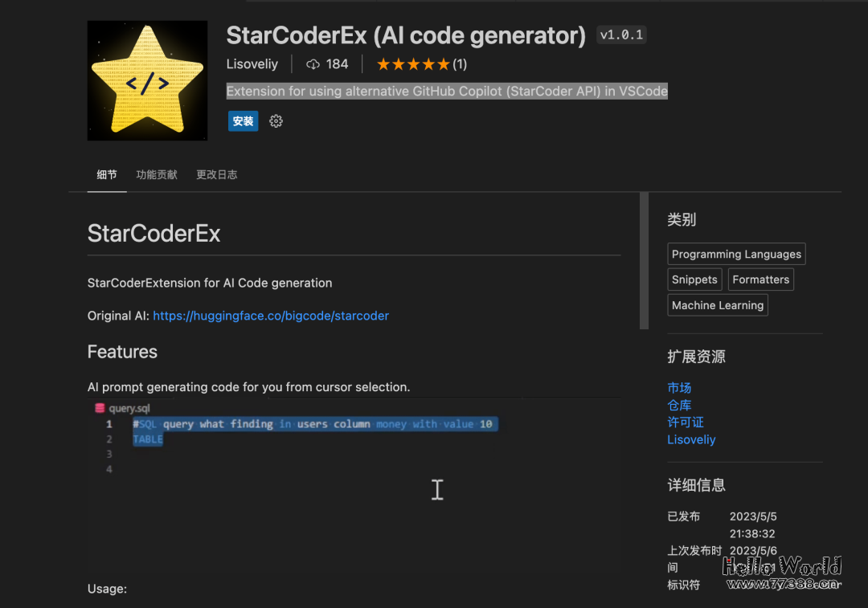Click the query.sql database file icon
The image size is (868, 608).
tap(100, 407)
